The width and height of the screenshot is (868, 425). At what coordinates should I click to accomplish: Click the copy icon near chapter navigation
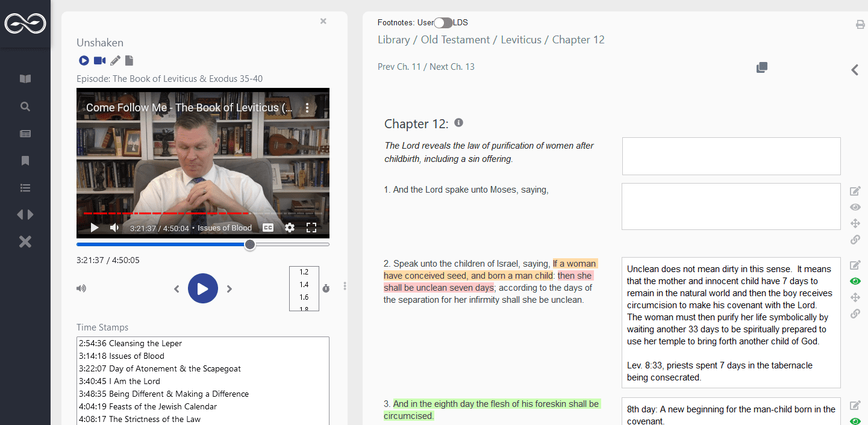[x=762, y=67]
